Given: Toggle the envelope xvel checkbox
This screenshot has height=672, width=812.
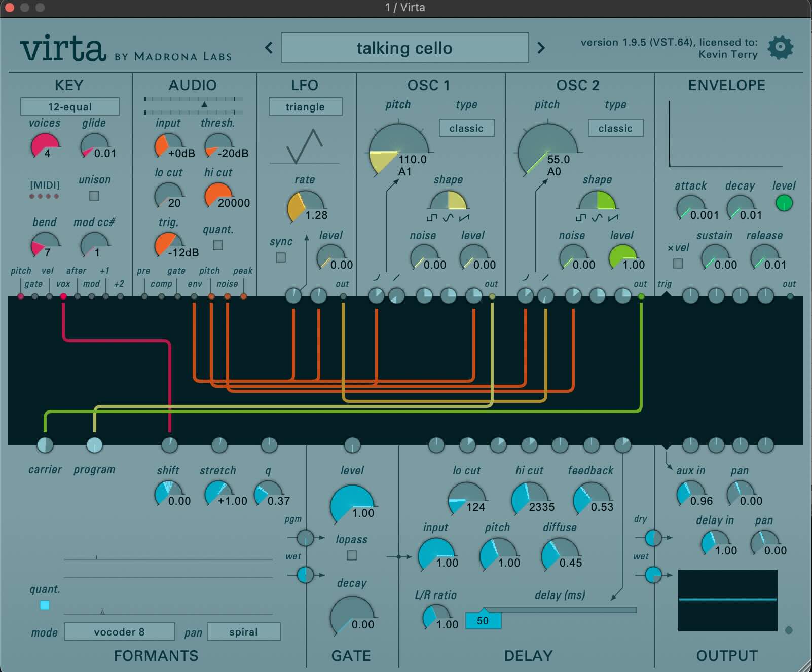Looking at the screenshot, I should (678, 264).
